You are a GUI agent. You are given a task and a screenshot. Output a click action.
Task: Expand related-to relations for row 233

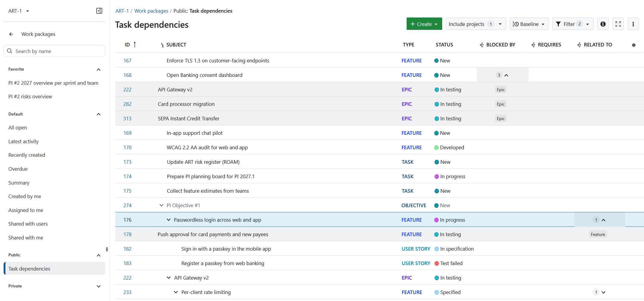(x=599, y=292)
